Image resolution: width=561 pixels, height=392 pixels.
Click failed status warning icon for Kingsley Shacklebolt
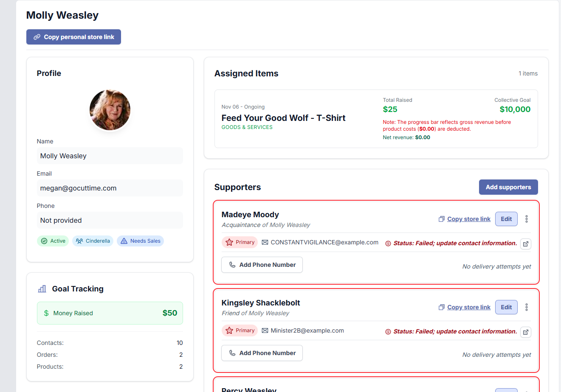(x=388, y=332)
